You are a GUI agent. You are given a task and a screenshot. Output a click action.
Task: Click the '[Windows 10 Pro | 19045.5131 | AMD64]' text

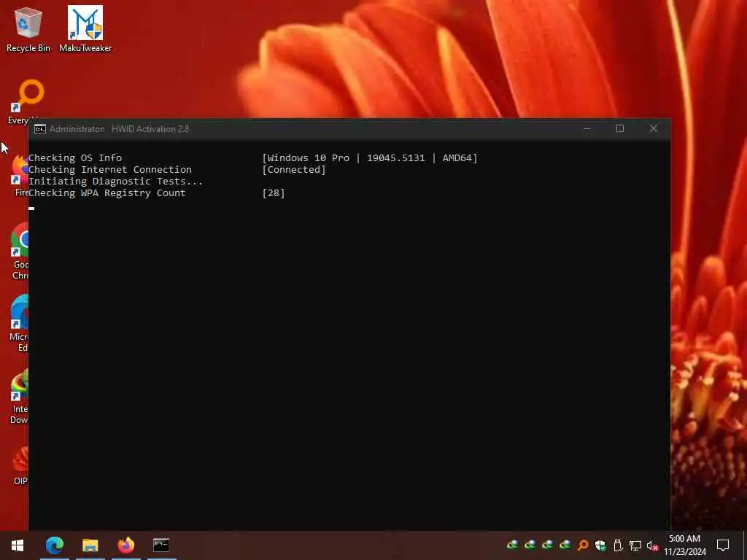click(x=370, y=158)
